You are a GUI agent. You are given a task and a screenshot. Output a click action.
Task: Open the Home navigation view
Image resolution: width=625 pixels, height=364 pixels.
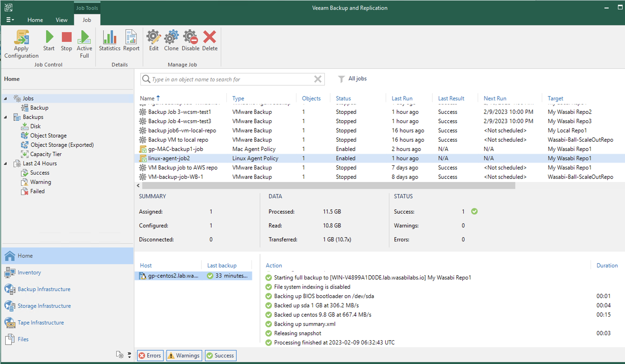(67, 256)
